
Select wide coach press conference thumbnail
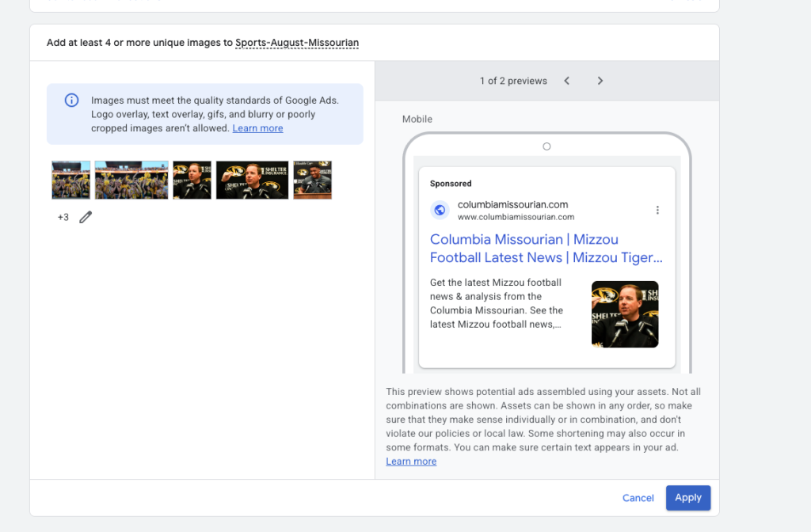(253, 180)
